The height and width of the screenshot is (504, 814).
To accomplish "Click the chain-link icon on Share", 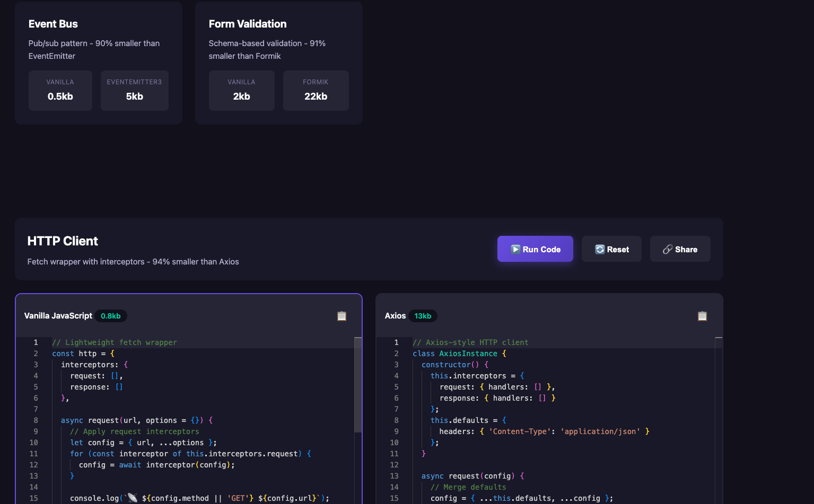I will click(x=668, y=249).
